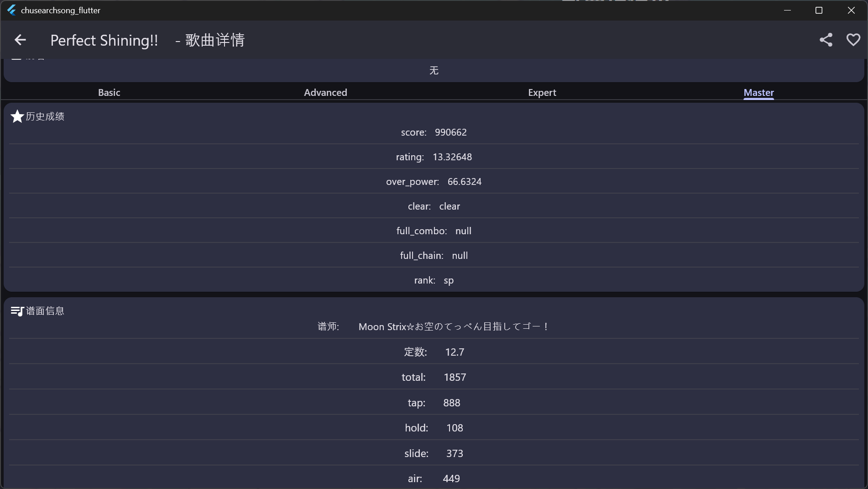
Task: Maximize the chusearchsong_flutter window
Action: pyautogui.click(x=819, y=10)
